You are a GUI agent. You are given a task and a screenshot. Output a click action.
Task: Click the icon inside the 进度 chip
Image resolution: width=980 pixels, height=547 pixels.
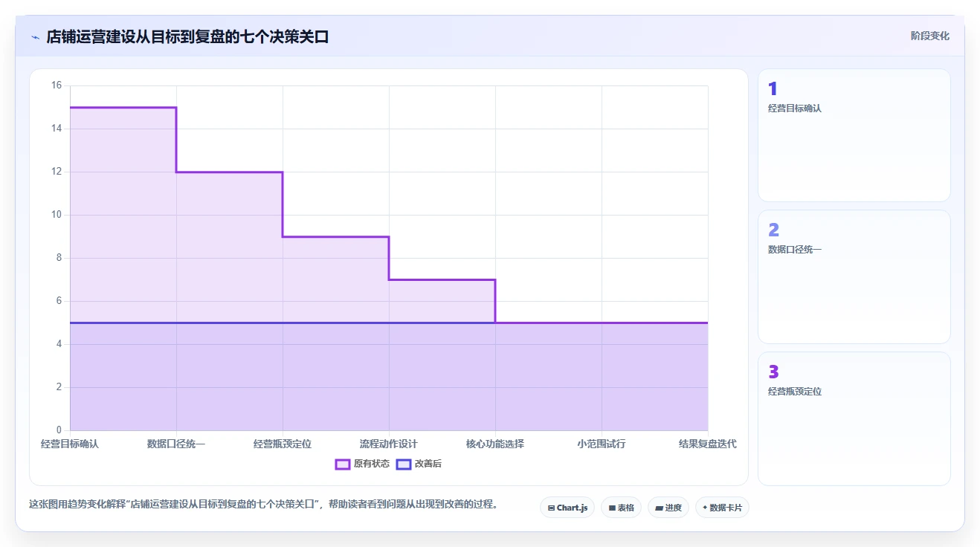[x=660, y=508]
